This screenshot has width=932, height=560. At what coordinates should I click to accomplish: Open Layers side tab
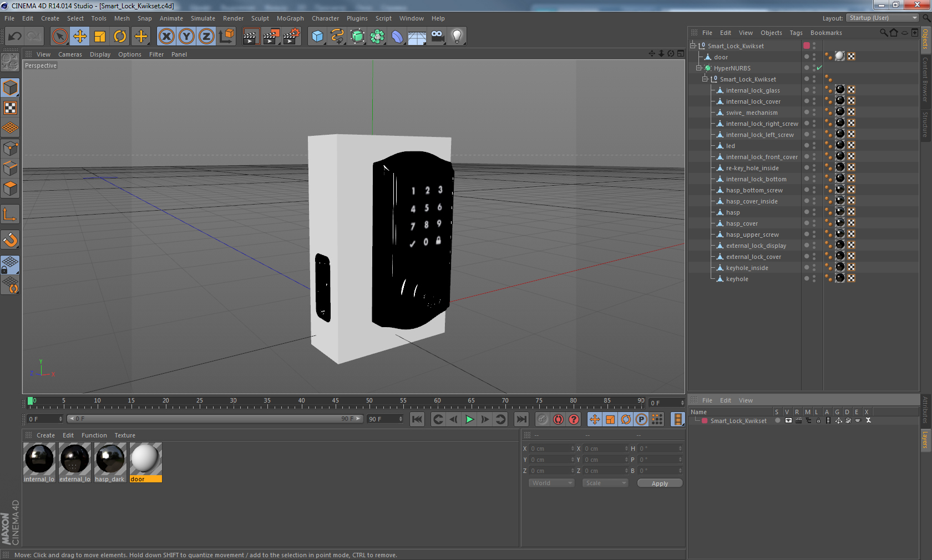pos(926,440)
